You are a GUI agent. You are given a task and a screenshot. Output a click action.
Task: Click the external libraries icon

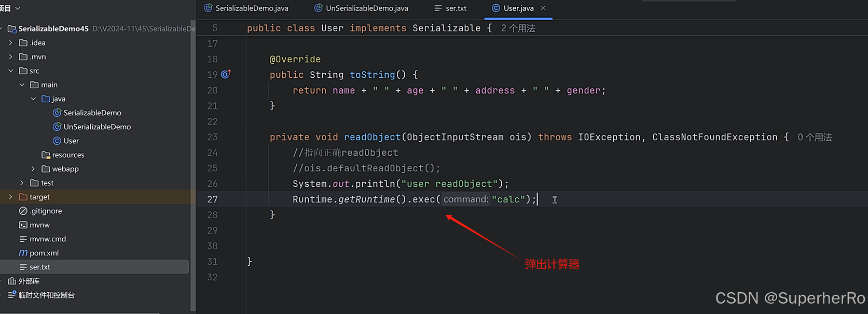coord(12,281)
